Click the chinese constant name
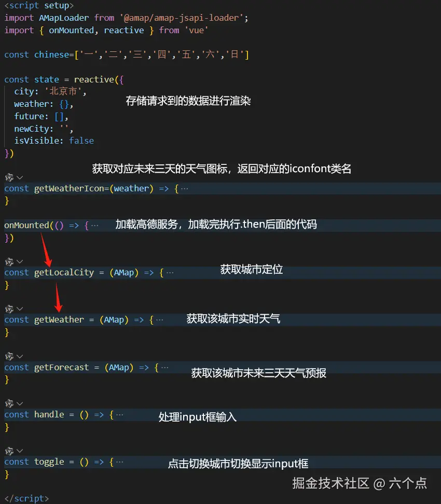 click(51, 54)
